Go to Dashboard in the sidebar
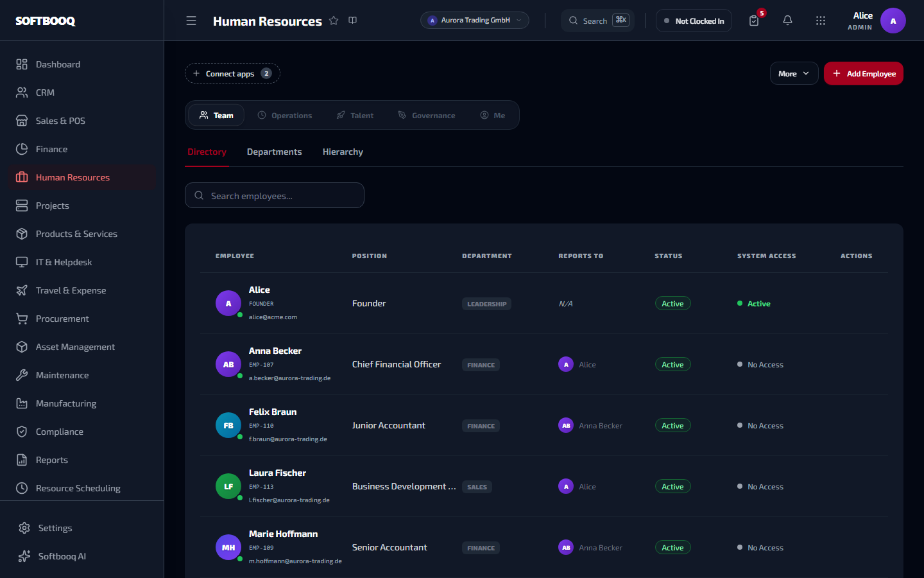The height and width of the screenshot is (578, 924). pyautogui.click(x=82, y=64)
